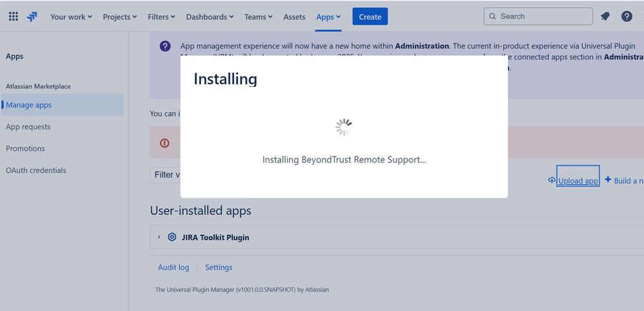Click the Atlassian Marketplace sidebar label
644x311 pixels.
(38, 86)
